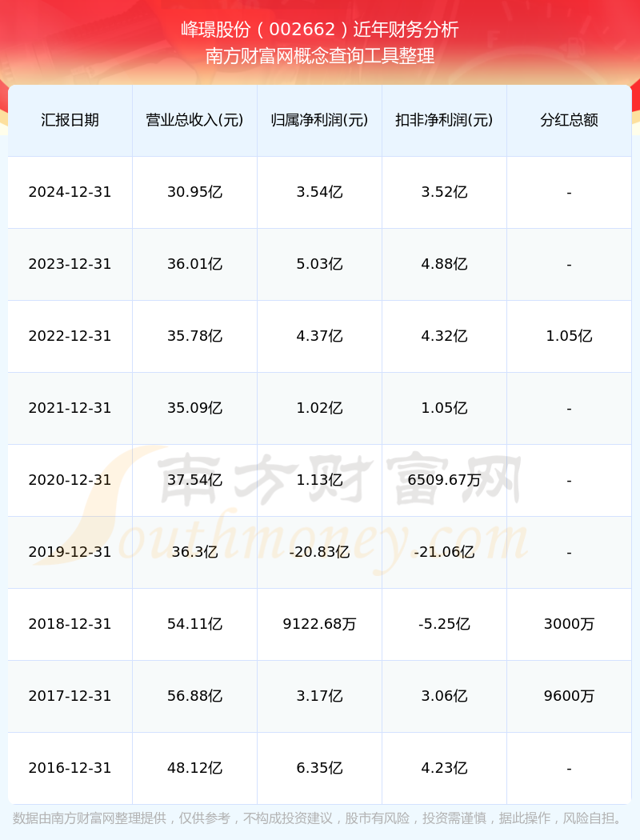Click the revenue value 54.11亿
Screen dimensions: 640x840
click(195, 624)
